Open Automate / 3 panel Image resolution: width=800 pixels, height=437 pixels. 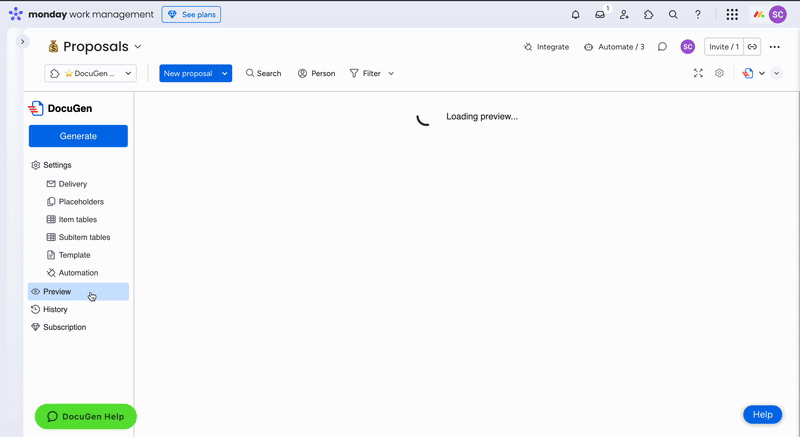pyautogui.click(x=614, y=47)
